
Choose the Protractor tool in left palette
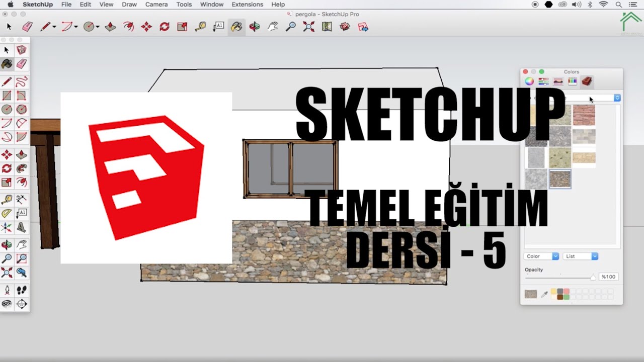(x=7, y=213)
